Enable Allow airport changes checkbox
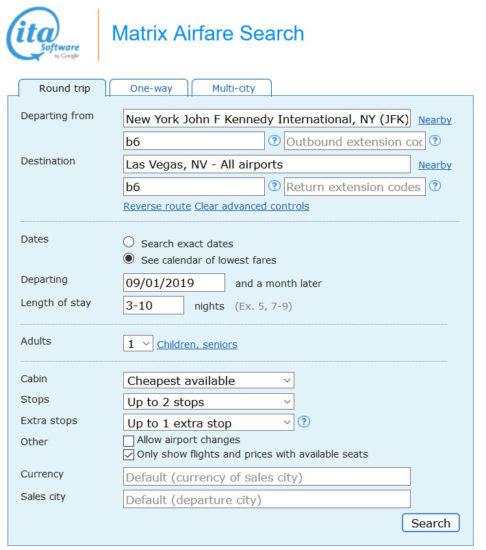This screenshot has height=550, width=486. point(128,441)
